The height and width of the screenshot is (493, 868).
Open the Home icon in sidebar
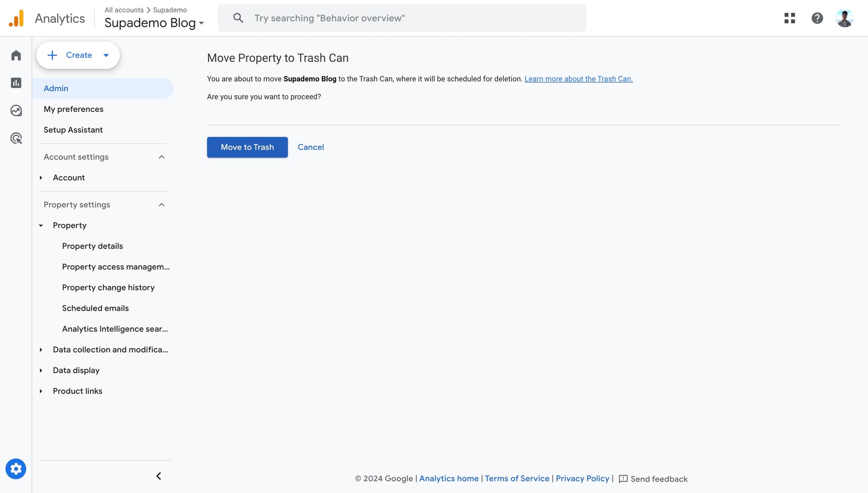point(16,56)
